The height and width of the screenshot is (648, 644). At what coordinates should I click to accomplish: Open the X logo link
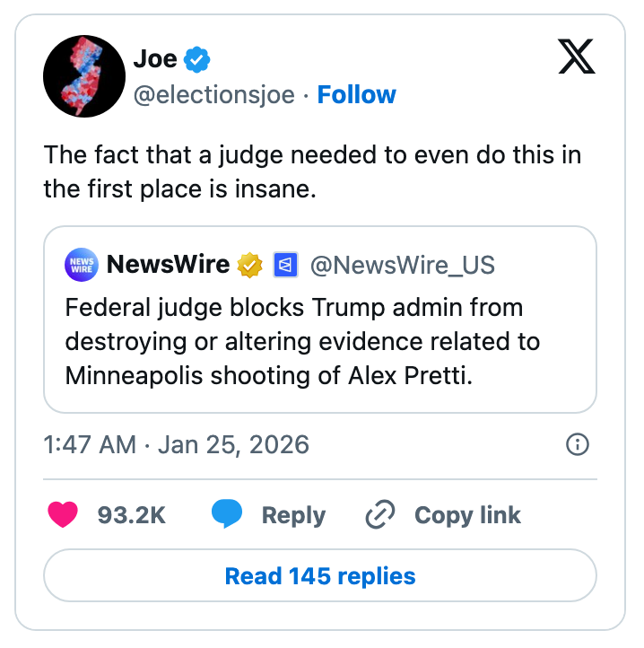[x=576, y=59]
